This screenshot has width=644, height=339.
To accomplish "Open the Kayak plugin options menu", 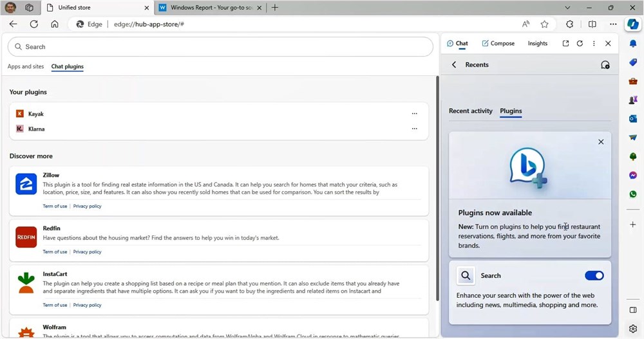I will [x=414, y=114].
